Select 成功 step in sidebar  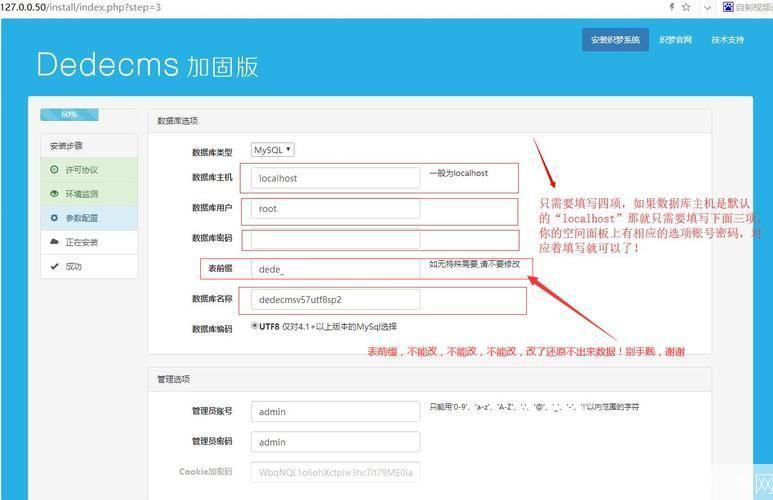[x=89, y=266]
